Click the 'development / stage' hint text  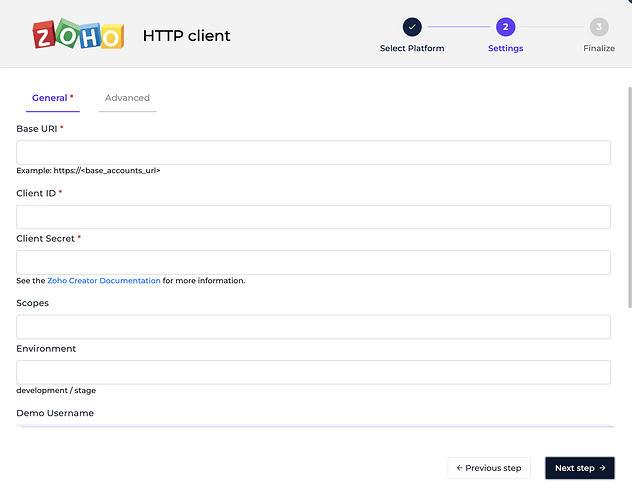[56, 390]
